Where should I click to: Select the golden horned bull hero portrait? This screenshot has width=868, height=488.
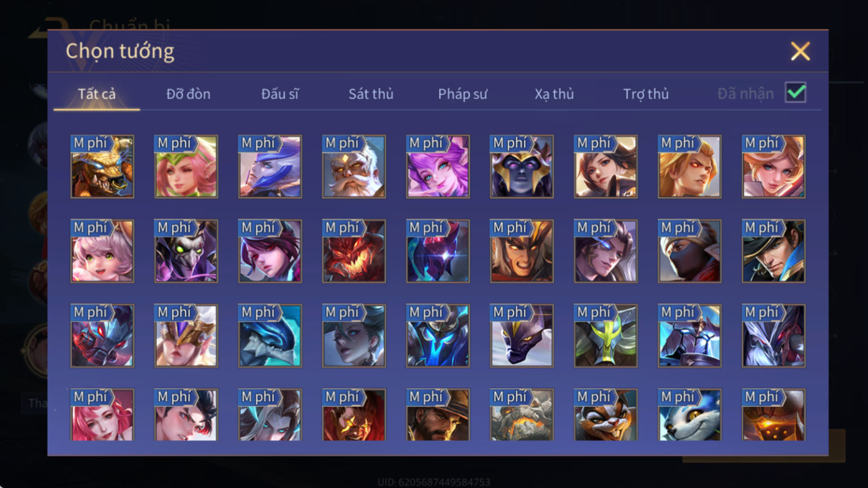click(x=102, y=166)
